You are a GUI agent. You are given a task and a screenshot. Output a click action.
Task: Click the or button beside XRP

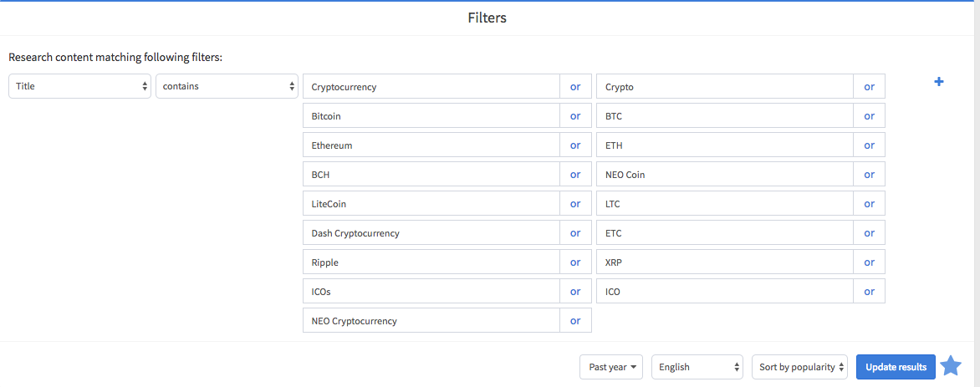coord(870,262)
